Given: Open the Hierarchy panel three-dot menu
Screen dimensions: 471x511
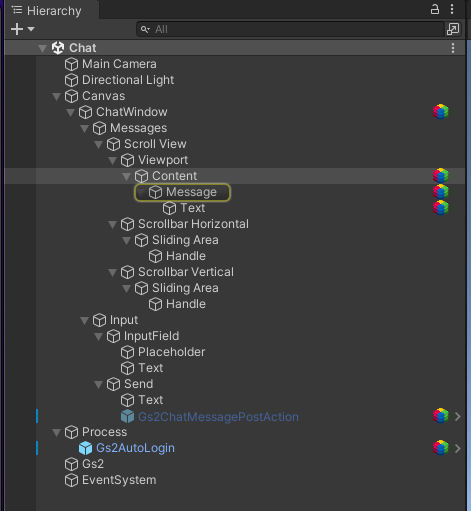Looking at the screenshot, I should (x=452, y=9).
